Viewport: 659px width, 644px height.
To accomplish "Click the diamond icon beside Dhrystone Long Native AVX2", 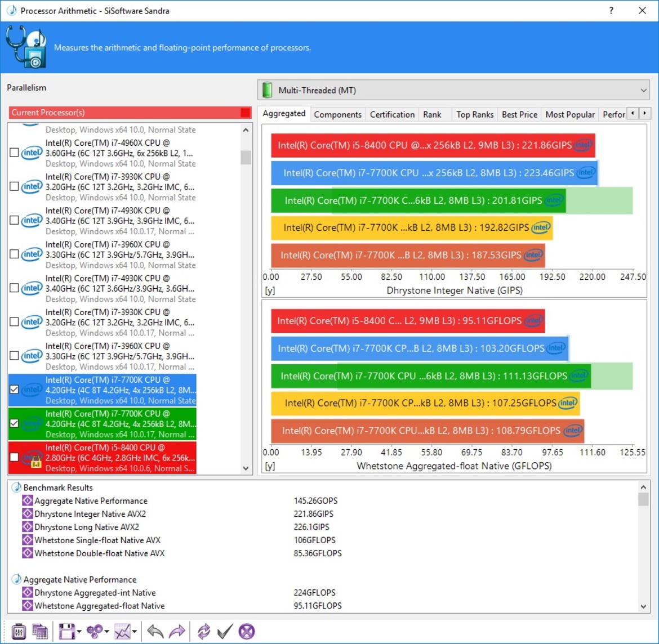I will 28,527.
